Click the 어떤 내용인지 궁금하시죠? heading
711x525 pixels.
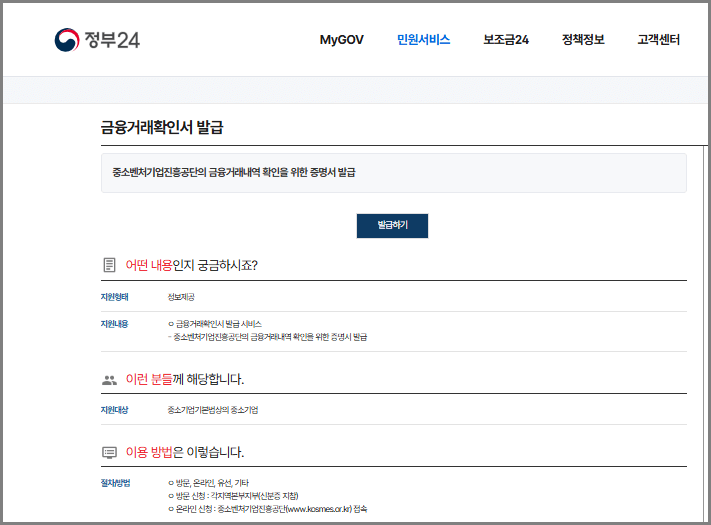tap(191, 265)
